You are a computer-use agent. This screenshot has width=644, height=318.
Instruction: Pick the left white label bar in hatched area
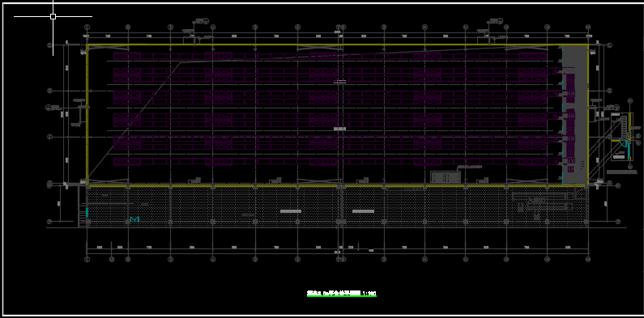click(x=291, y=211)
